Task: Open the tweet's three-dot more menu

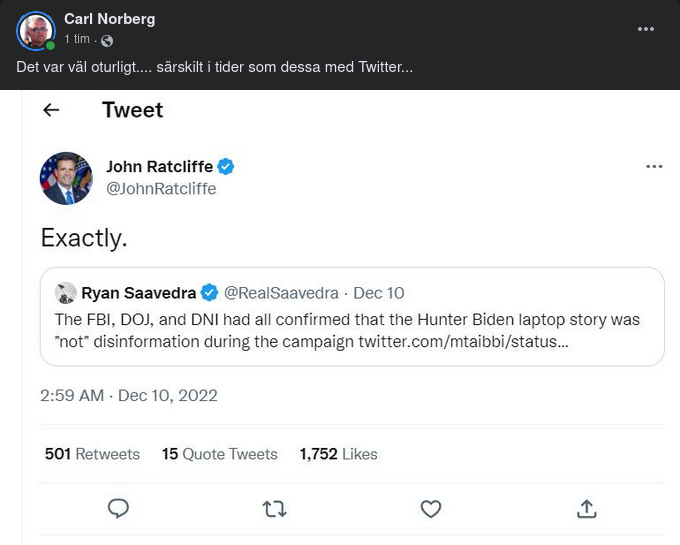Action: 654,166
